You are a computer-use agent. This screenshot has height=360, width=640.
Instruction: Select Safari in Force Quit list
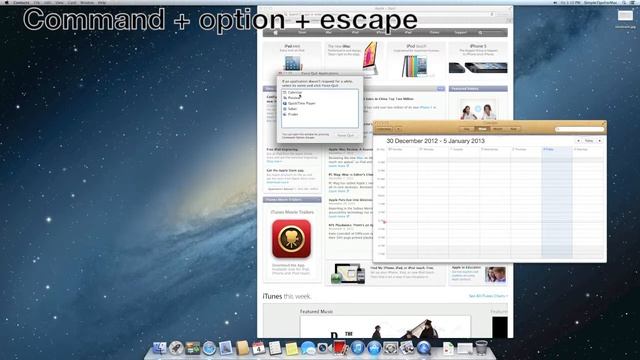[x=320, y=109]
